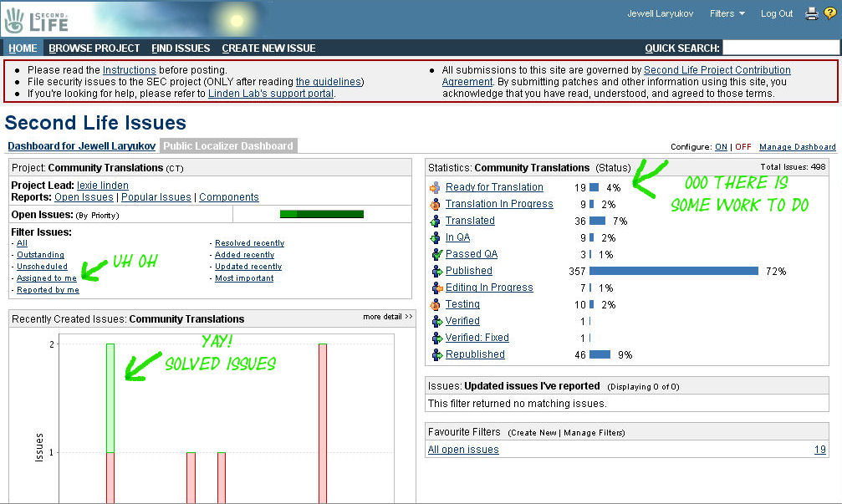Switch to Public Localizer Dashboard tab
The image size is (842, 504).
pos(228,146)
